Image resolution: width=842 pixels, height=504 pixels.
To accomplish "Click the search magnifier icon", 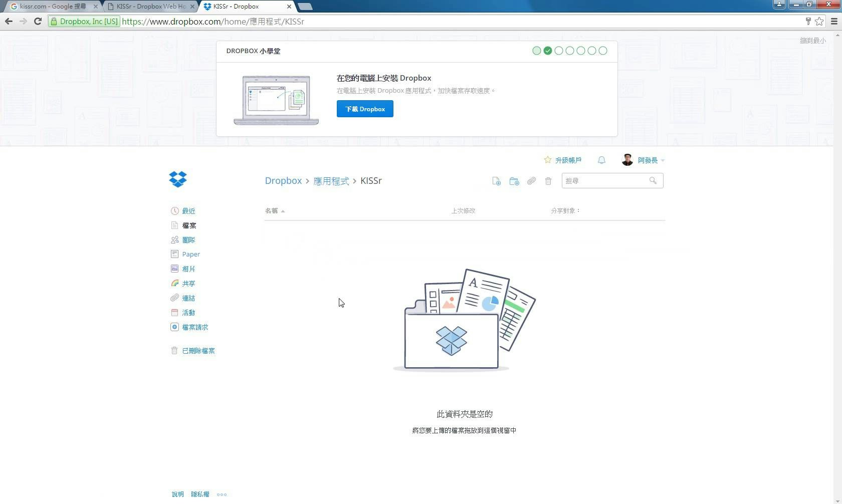I will click(653, 180).
